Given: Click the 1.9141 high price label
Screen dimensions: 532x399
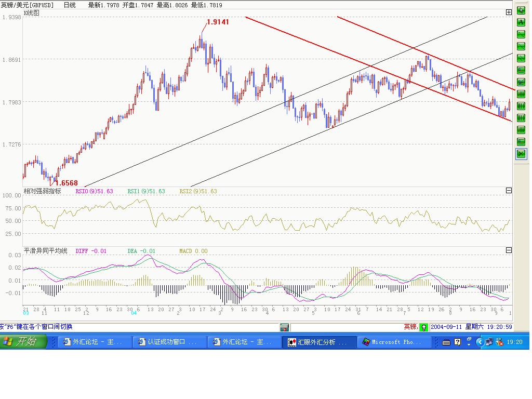Looking at the screenshot, I should click(x=218, y=22).
